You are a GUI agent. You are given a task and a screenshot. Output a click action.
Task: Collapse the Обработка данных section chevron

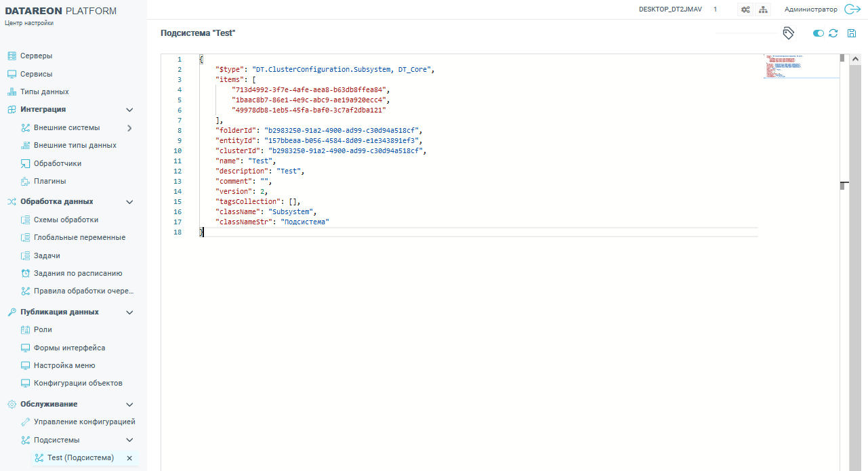coord(129,202)
